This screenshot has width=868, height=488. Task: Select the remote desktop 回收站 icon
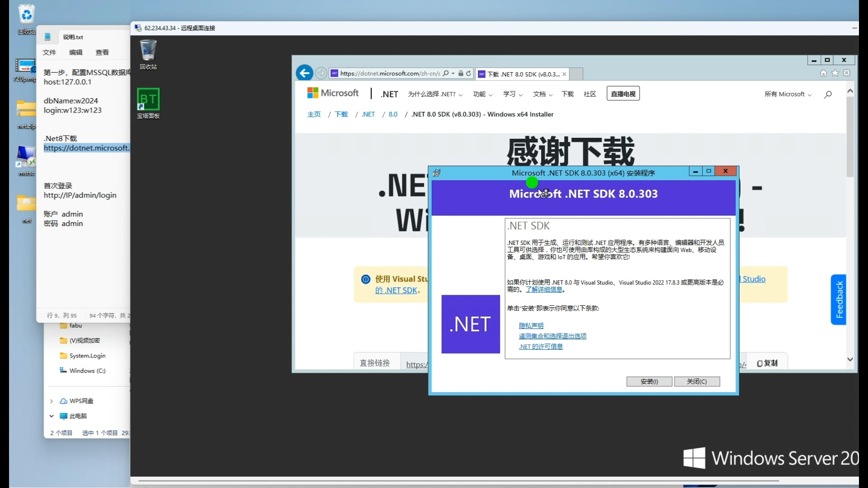coord(148,54)
